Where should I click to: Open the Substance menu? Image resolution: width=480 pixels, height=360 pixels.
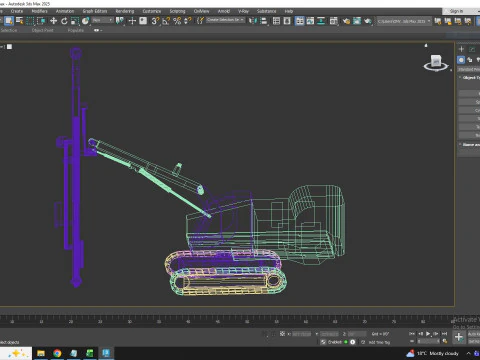pyautogui.click(x=266, y=11)
